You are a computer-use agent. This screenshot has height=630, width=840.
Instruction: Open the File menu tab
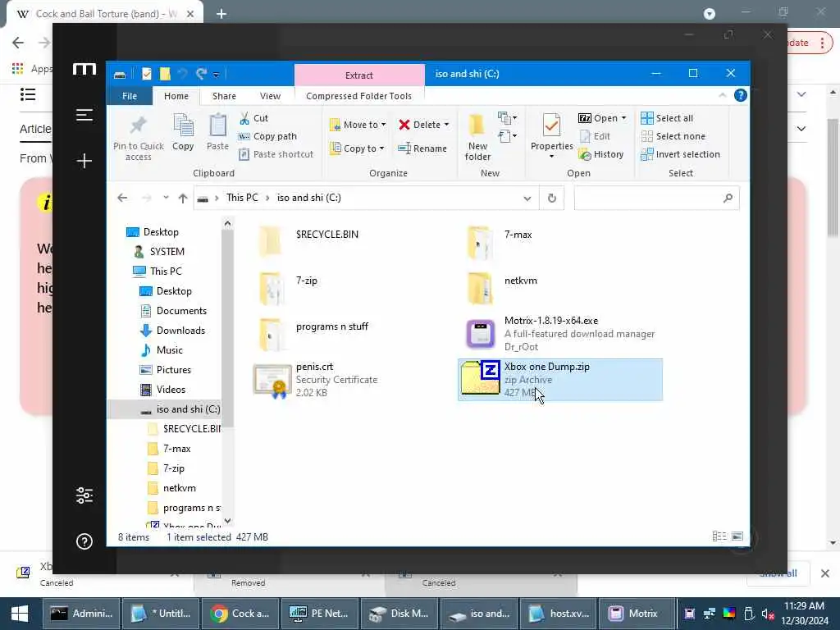pos(130,96)
